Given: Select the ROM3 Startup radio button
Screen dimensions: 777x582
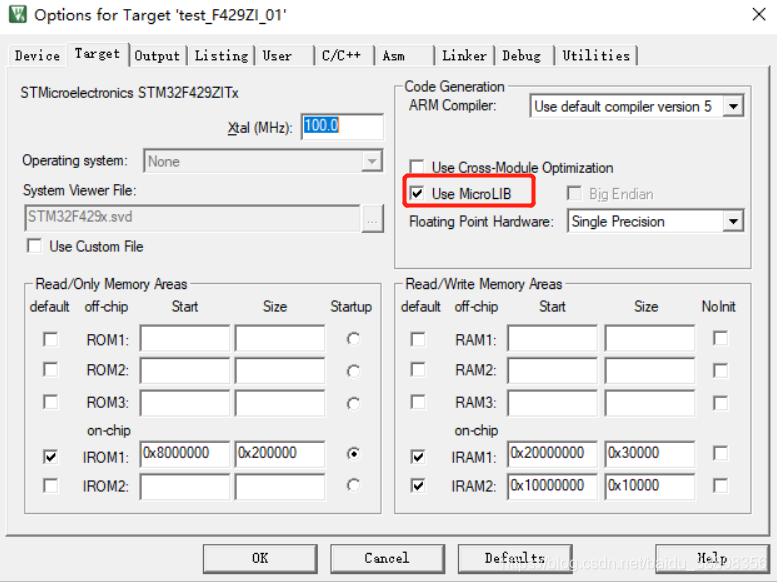Looking at the screenshot, I should (353, 403).
